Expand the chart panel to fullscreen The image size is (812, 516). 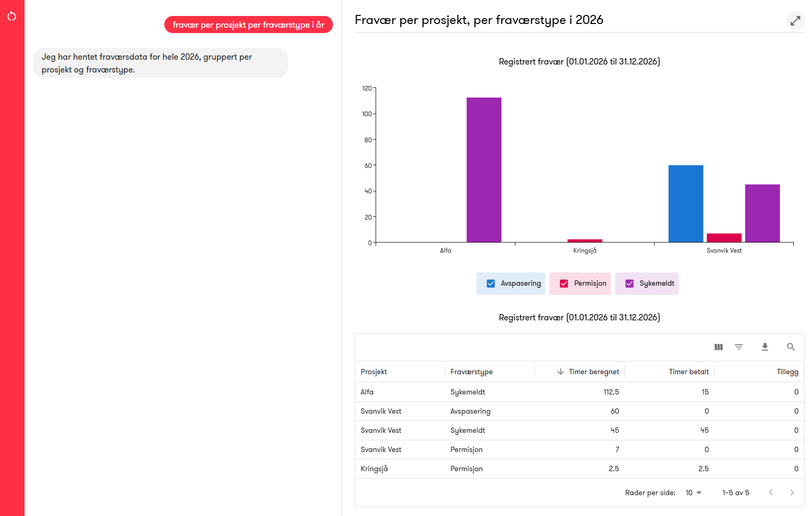795,21
